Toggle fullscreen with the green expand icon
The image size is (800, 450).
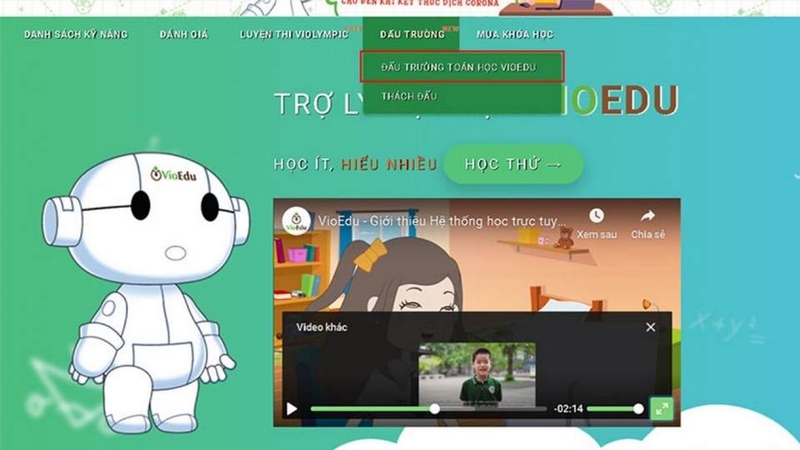coord(662,409)
